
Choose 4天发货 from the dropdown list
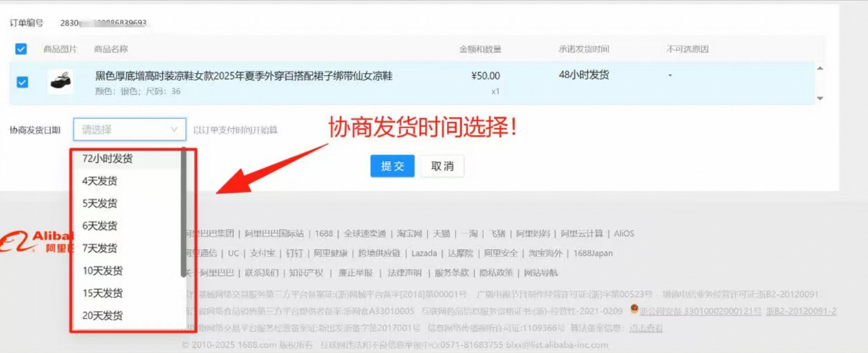tap(99, 181)
